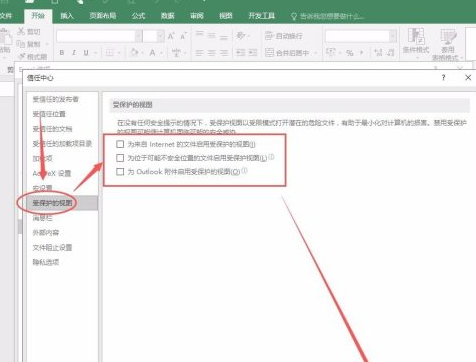Open Format as Table (套用表格格式)

click(448, 45)
